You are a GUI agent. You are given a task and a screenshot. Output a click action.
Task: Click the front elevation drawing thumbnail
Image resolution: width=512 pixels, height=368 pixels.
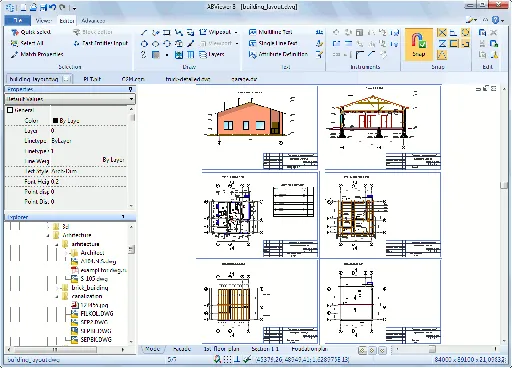click(x=249, y=118)
